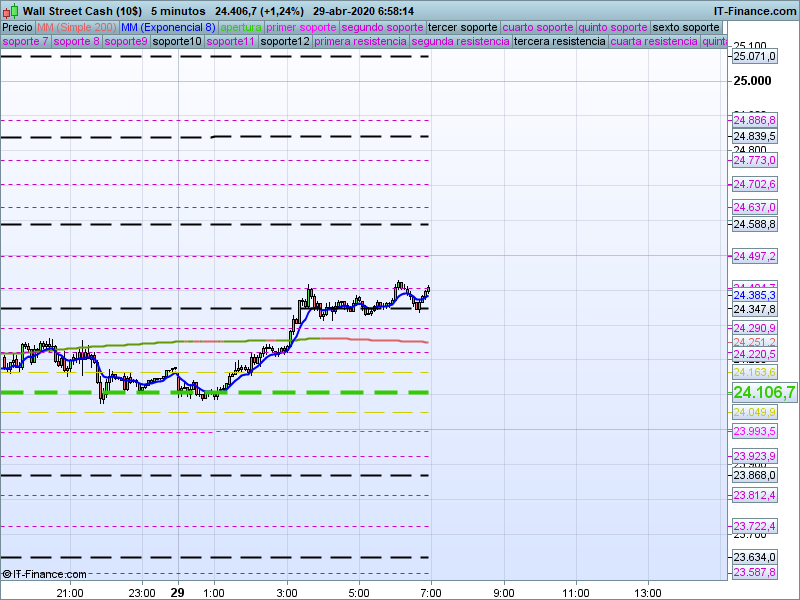Click the apertura indicator label
The image size is (800, 600).
tap(241, 28)
